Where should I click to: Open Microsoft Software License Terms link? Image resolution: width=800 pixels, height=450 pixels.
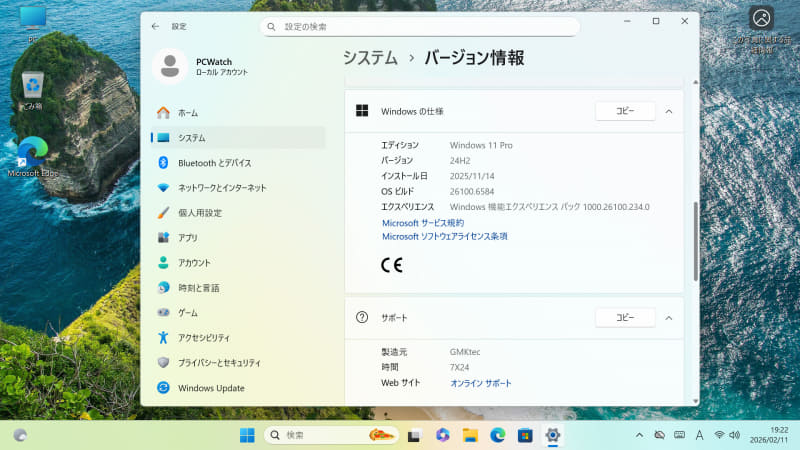pos(445,236)
